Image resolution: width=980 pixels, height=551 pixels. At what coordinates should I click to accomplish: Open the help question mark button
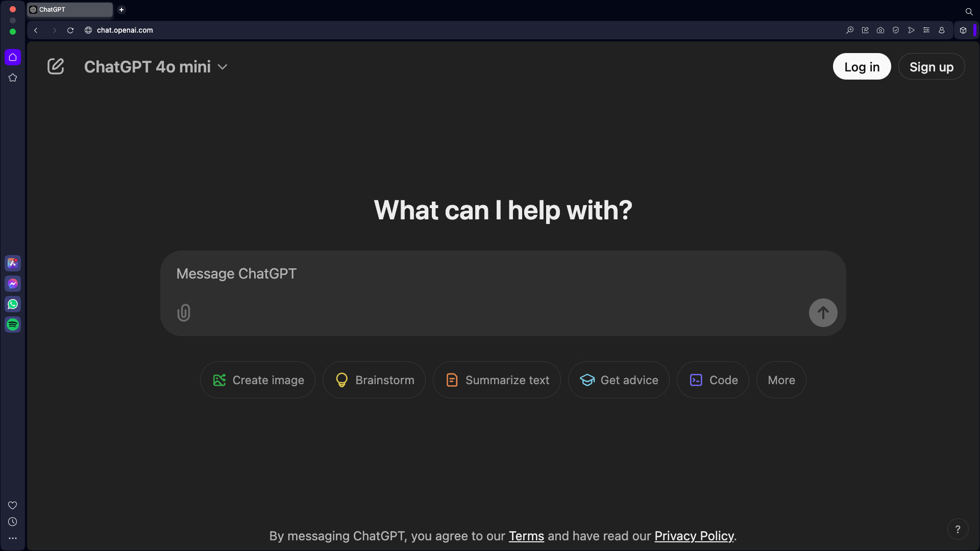[x=958, y=530]
